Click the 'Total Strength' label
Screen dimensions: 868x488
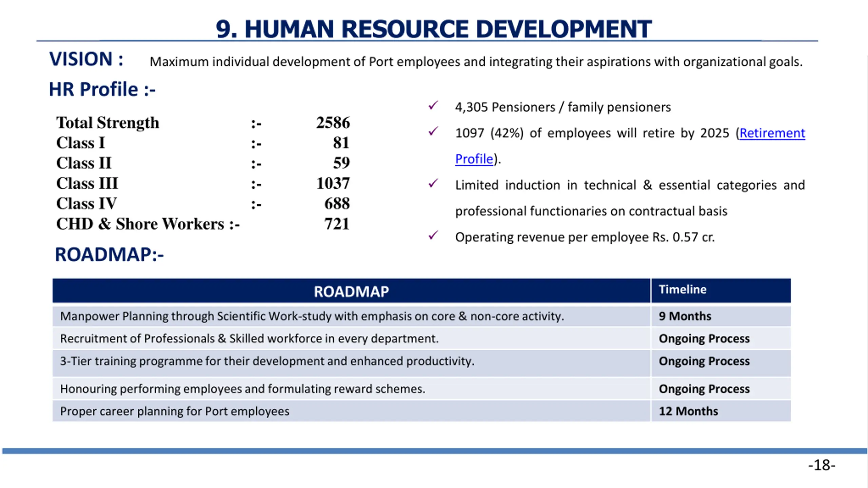click(x=107, y=122)
